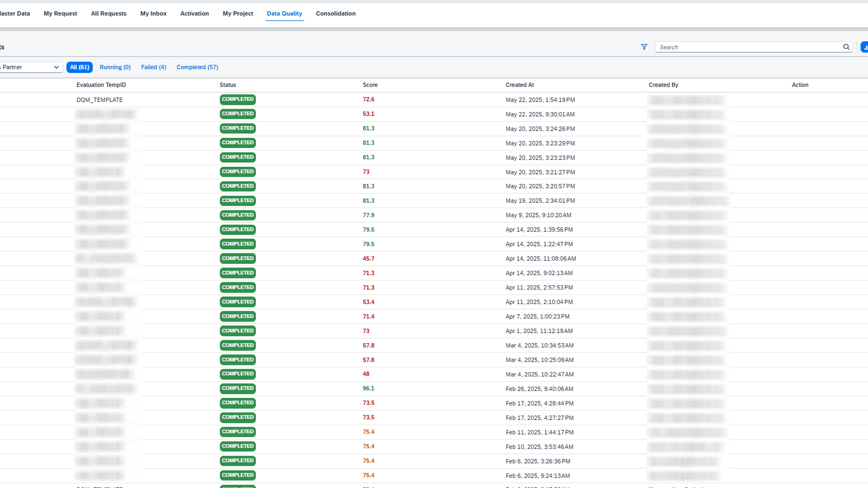The height and width of the screenshot is (488, 868).
Task: Click COMPLETED badge in the 72.6 row
Action: [238, 99]
